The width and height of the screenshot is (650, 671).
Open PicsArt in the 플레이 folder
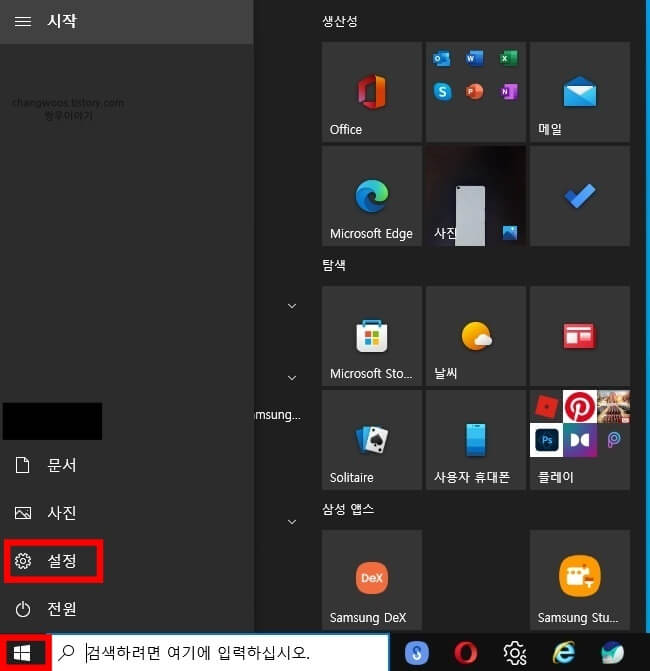click(x=613, y=440)
